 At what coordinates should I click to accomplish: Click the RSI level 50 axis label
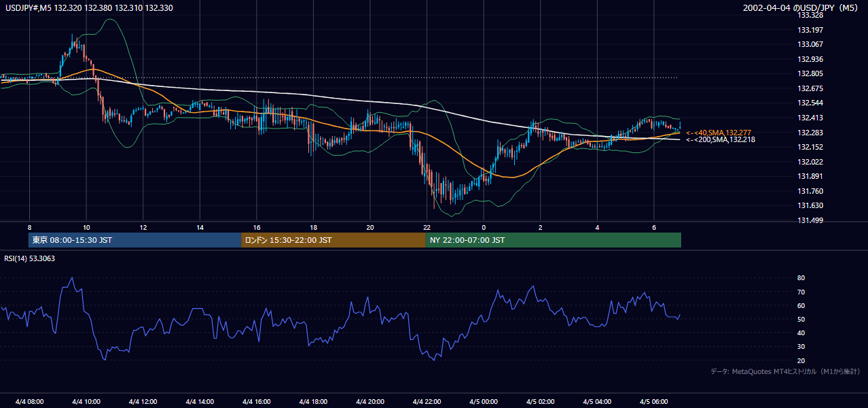[801, 319]
